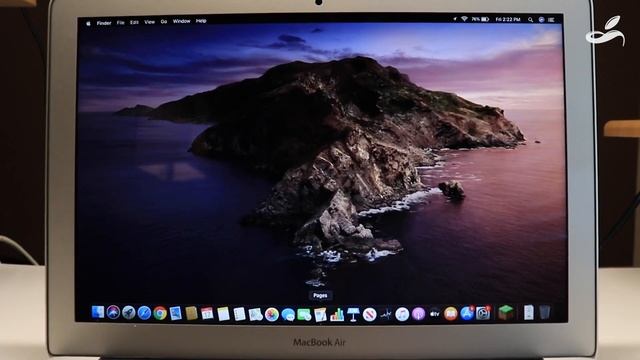Open Spotlight search magnifier icon
Image resolution: width=640 pixels, height=360 pixels.
pyautogui.click(x=530, y=20)
